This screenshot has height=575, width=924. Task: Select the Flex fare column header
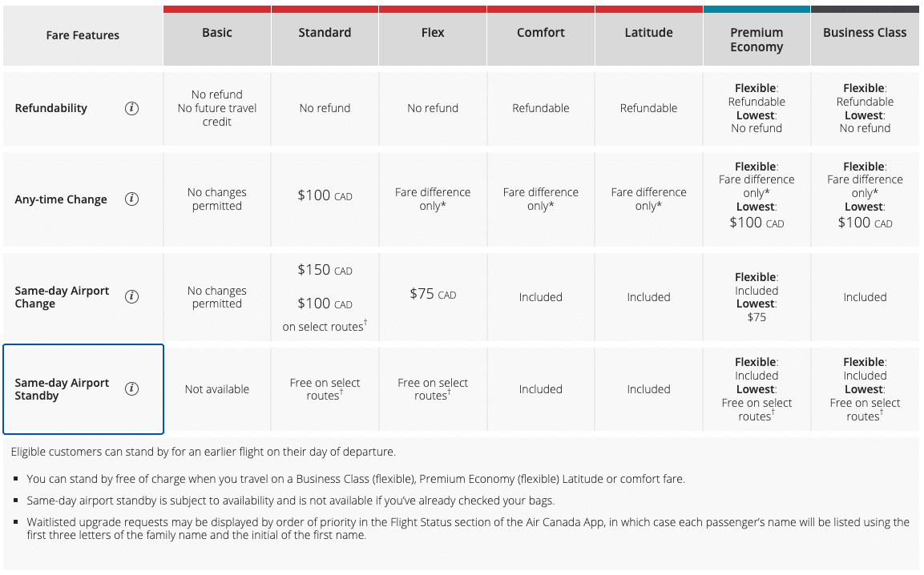(x=432, y=33)
